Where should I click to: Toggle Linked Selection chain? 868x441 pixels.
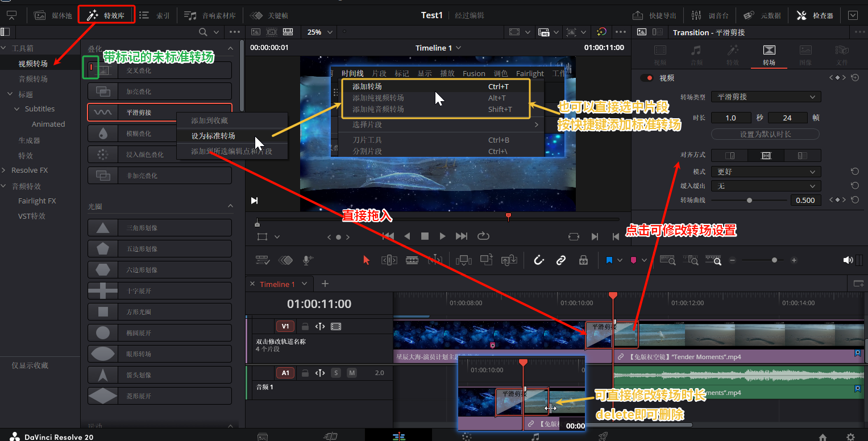[561, 260]
